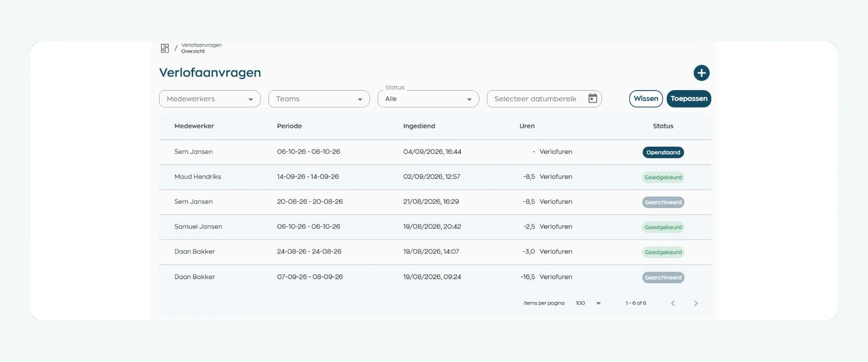
Task: Click Gearchiveerd badge for 20-08-26 request
Action: pos(663,202)
